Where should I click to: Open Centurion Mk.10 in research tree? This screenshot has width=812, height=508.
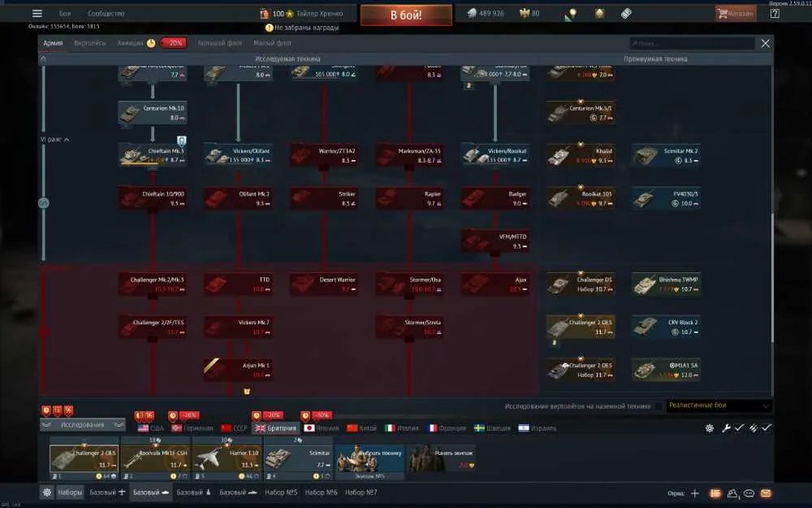click(153, 112)
